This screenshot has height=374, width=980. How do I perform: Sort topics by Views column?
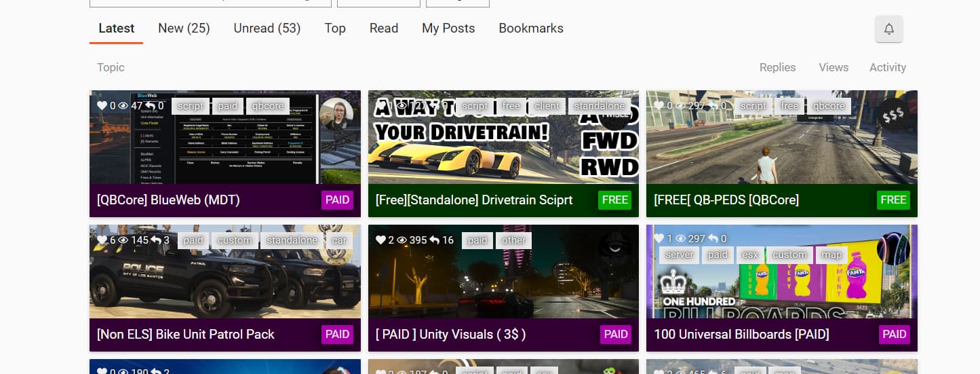pyautogui.click(x=834, y=67)
